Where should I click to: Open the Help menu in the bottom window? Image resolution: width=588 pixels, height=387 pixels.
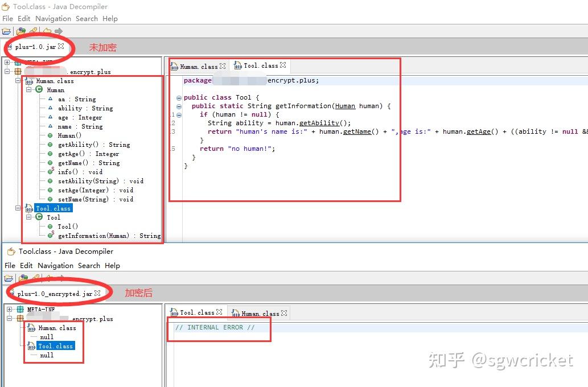coord(112,265)
